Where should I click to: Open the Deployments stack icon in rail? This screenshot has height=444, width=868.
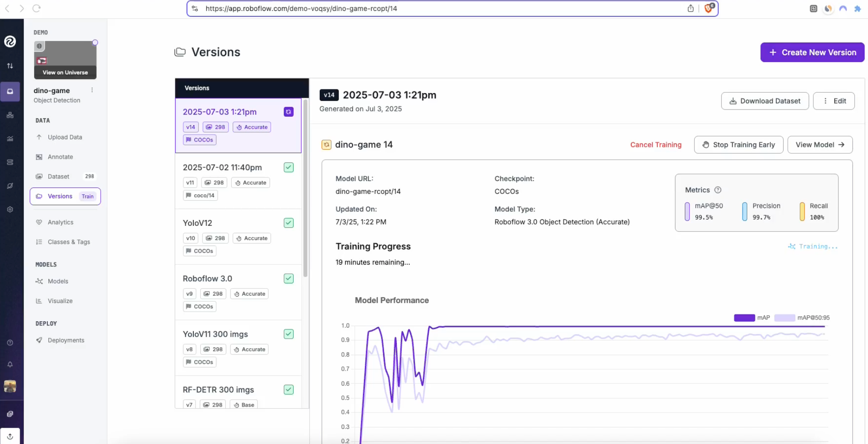pyautogui.click(x=10, y=162)
